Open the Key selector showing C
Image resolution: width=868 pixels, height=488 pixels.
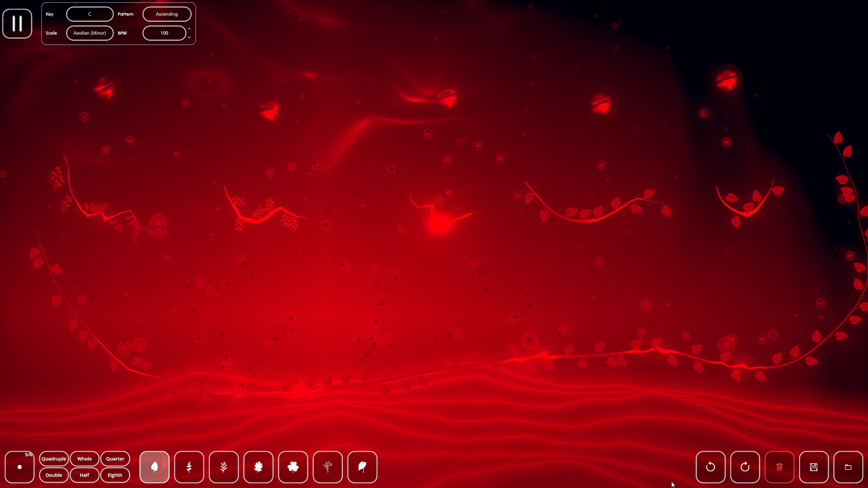(90, 14)
